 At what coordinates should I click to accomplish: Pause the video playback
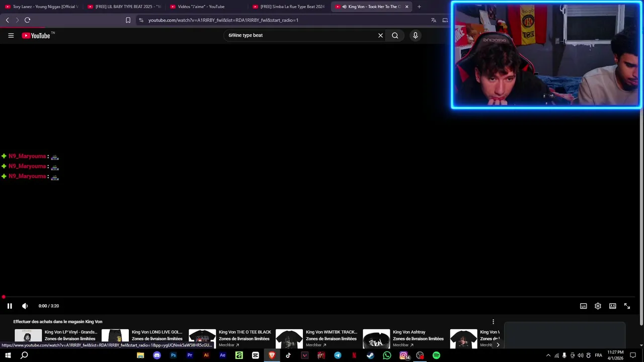[10, 306]
